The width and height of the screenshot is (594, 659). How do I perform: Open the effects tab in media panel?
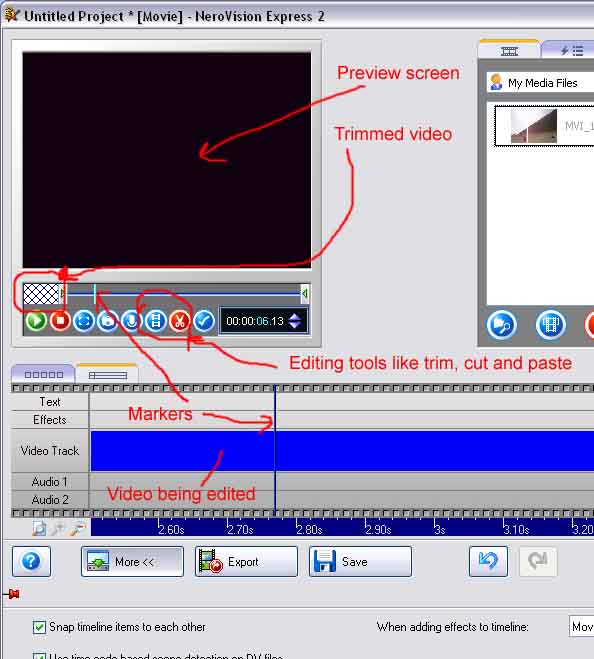point(570,51)
